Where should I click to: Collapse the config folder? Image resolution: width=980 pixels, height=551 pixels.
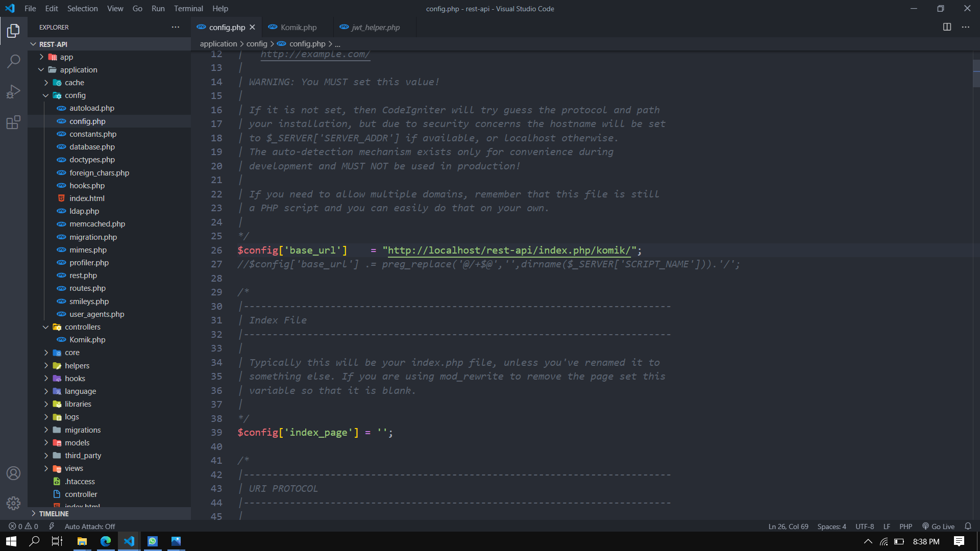109,95
